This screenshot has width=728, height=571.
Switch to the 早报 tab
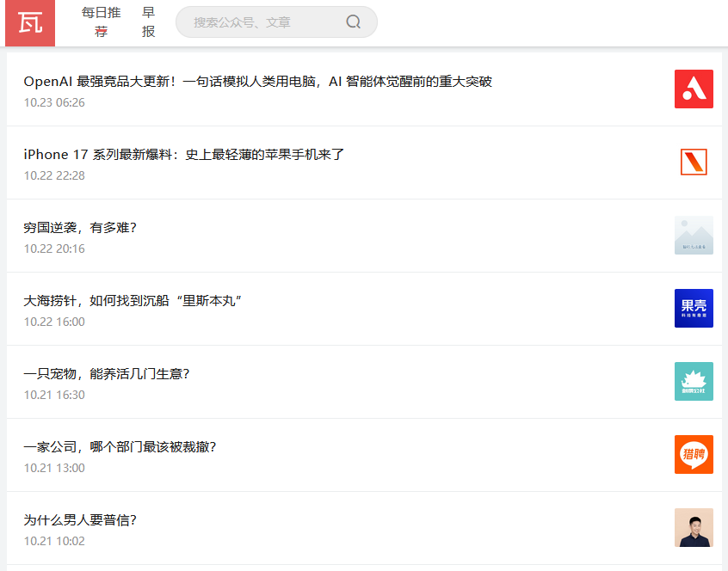point(148,21)
